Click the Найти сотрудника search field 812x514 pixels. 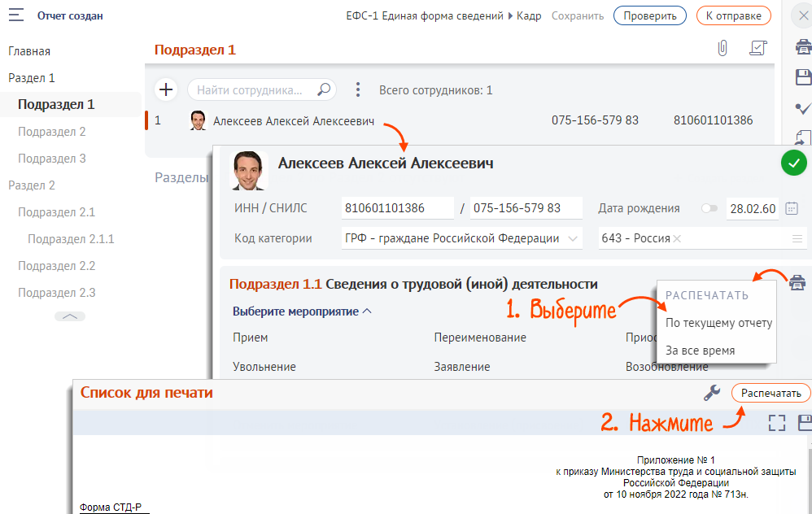[252, 89]
